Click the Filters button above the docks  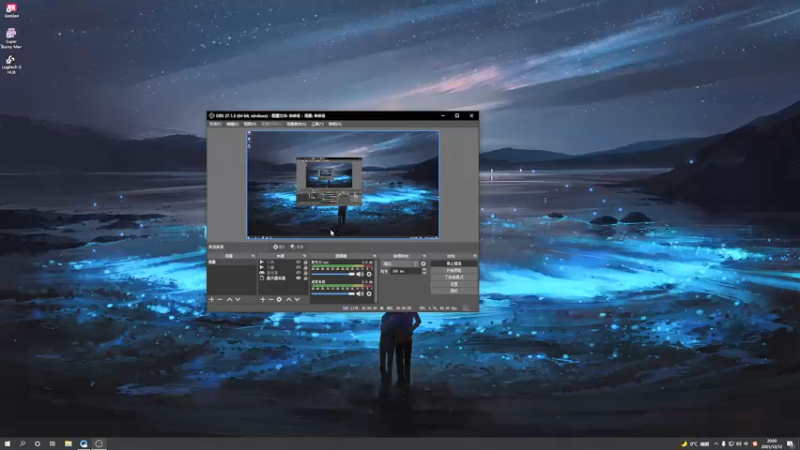(x=297, y=247)
